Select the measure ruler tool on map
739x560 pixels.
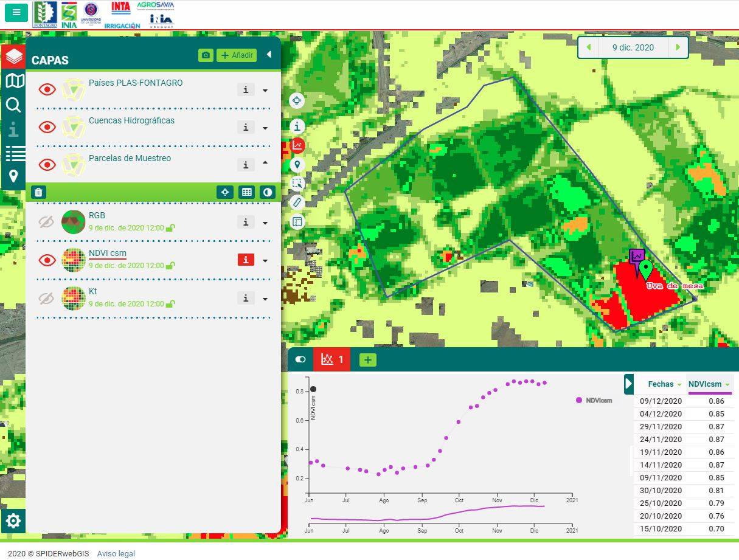[297, 202]
